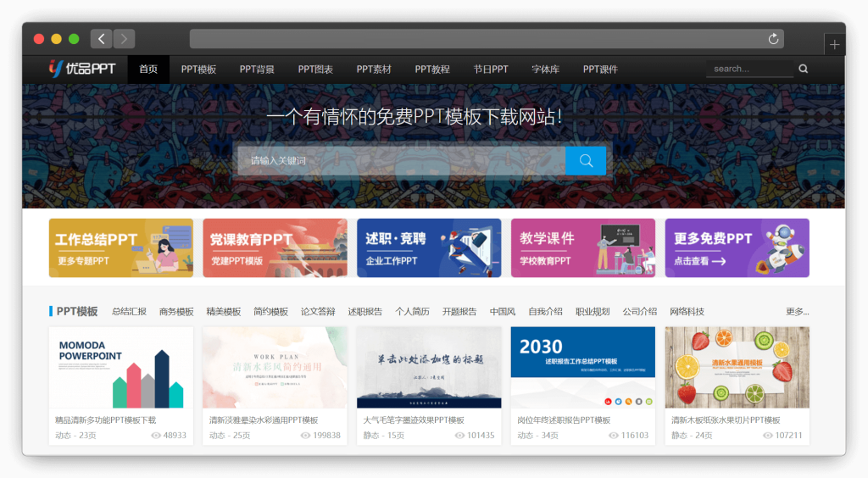Click the 述职报告 category link
This screenshot has width=868, height=478.
pyautogui.click(x=364, y=312)
